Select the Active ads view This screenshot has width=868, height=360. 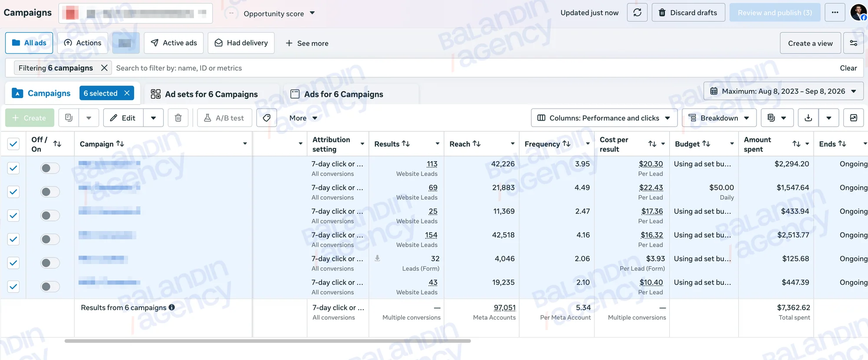click(x=174, y=43)
